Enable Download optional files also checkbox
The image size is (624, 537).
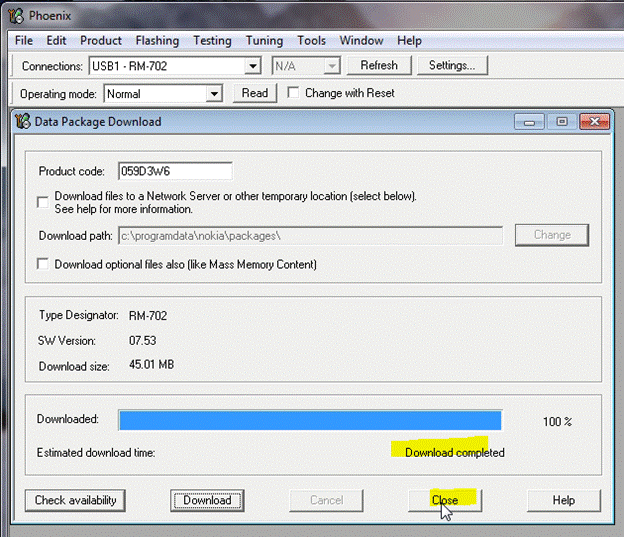tap(43, 264)
